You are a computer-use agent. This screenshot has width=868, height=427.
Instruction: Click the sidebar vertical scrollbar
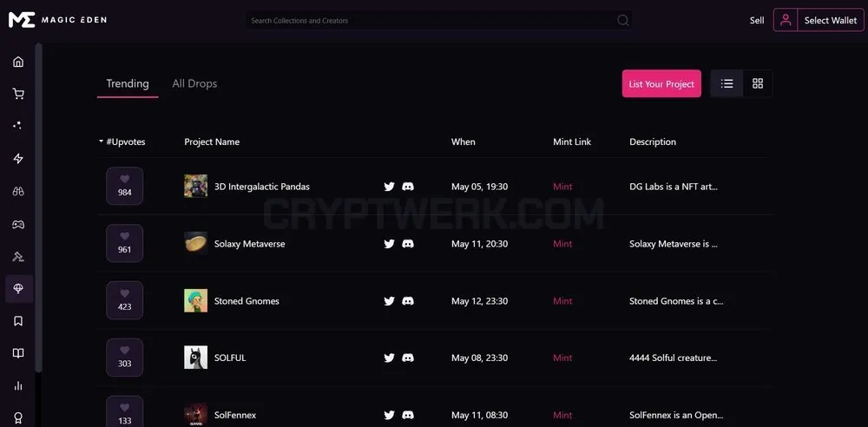(x=39, y=207)
